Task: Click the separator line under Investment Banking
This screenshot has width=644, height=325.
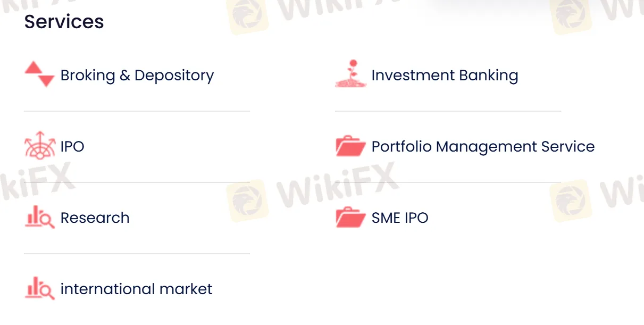Action: 448,111
